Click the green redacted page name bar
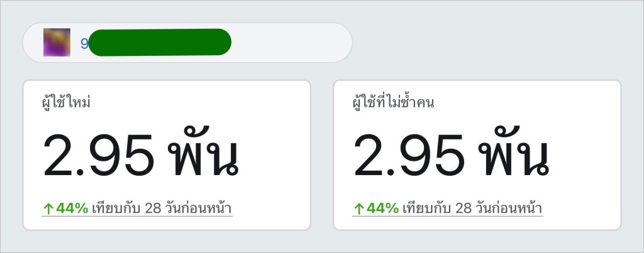The width and height of the screenshot is (644, 253). [160, 42]
